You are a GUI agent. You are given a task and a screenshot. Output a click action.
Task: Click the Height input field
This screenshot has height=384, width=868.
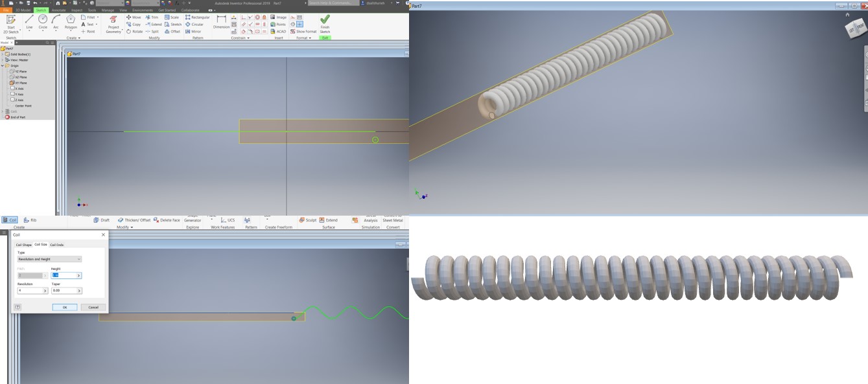[66, 275]
